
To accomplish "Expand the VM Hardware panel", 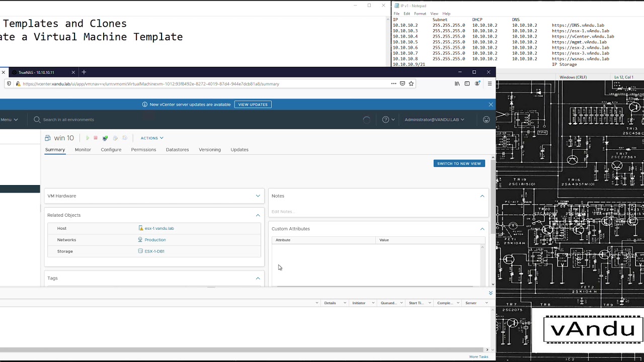I will (x=258, y=196).
